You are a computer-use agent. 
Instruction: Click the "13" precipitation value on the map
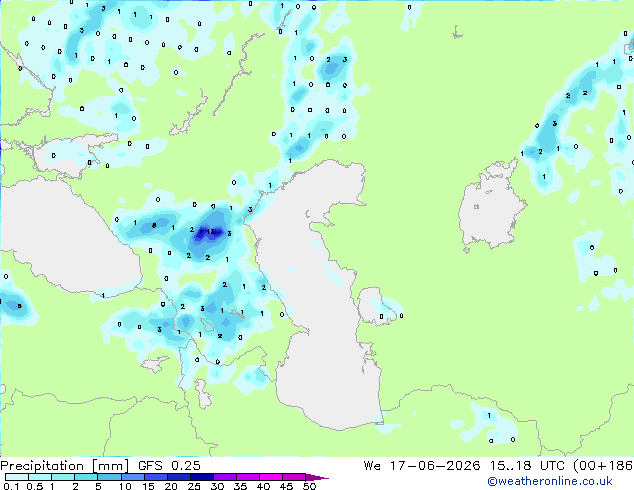(210, 232)
